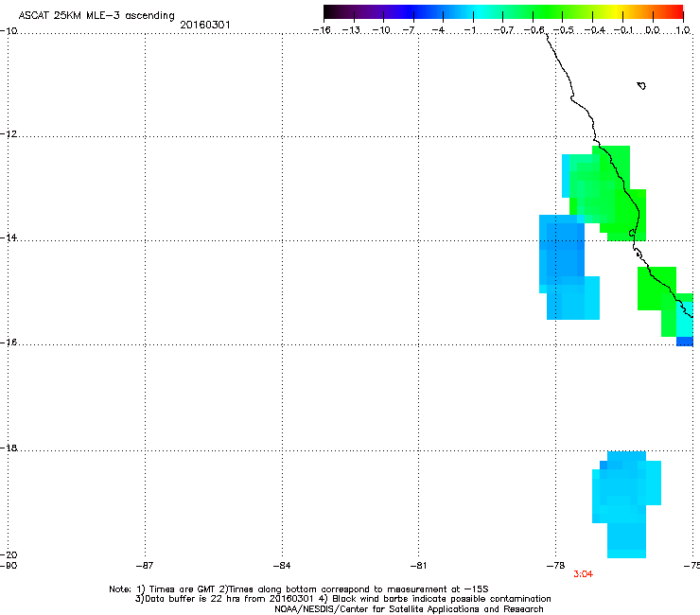The image size is (700, 615).
Task: Click the 'ASCAT 25KM MLE-3 ascending' title
Action: pyautogui.click(x=96, y=16)
